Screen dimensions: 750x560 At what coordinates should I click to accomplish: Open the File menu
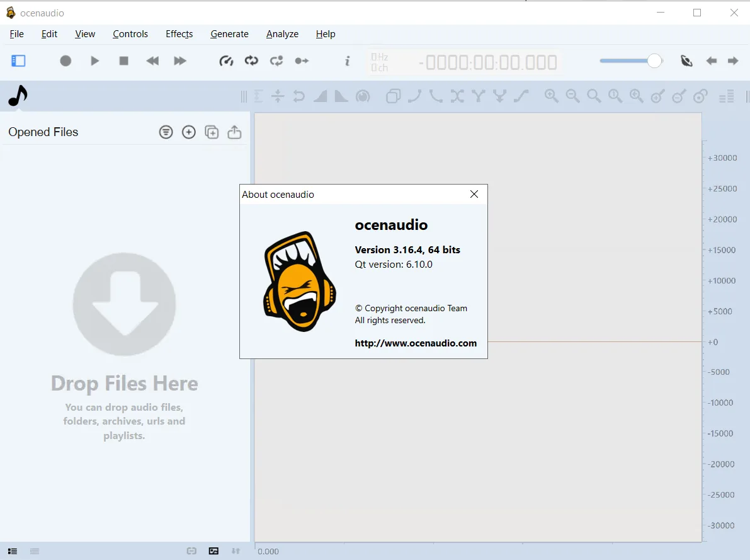(17, 34)
